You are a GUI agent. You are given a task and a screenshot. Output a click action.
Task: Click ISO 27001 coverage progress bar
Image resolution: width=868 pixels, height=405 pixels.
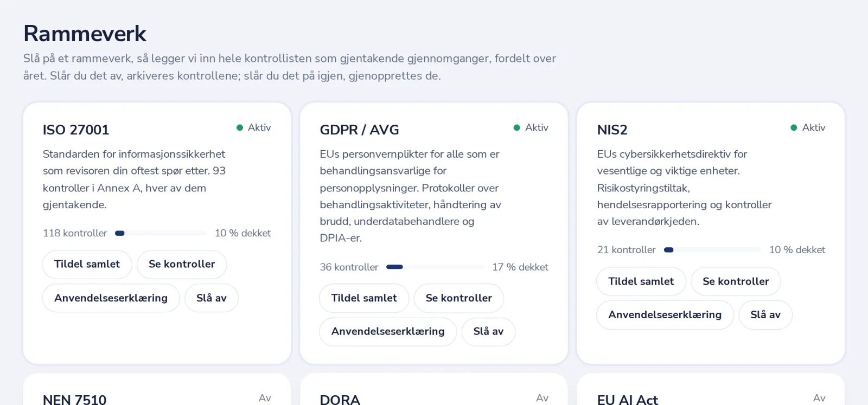(161, 233)
